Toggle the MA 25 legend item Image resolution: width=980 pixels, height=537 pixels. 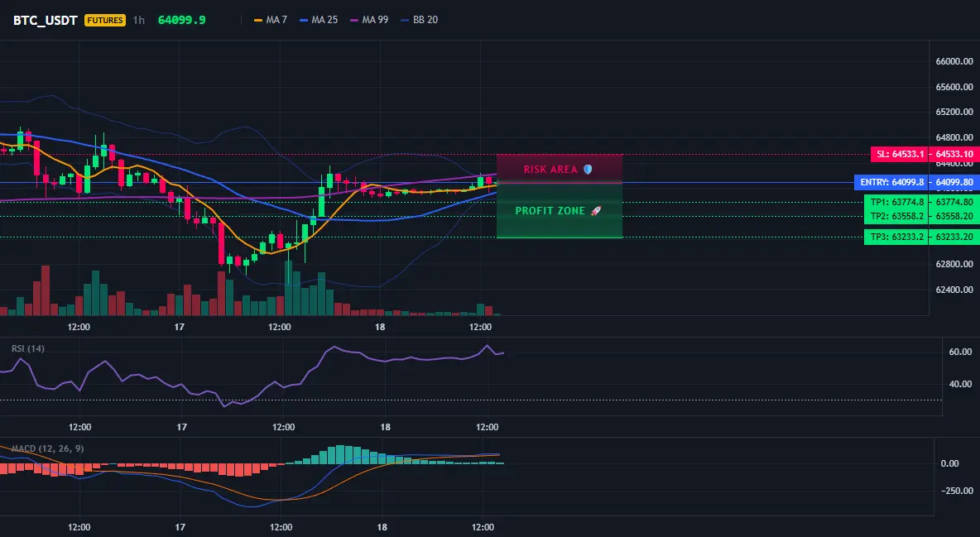(x=319, y=20)
